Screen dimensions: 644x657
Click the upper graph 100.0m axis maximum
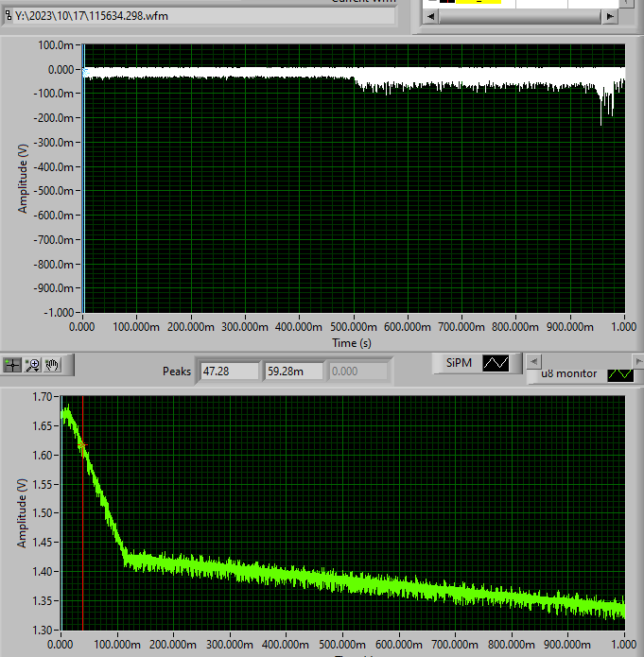(x=56, y=45)
